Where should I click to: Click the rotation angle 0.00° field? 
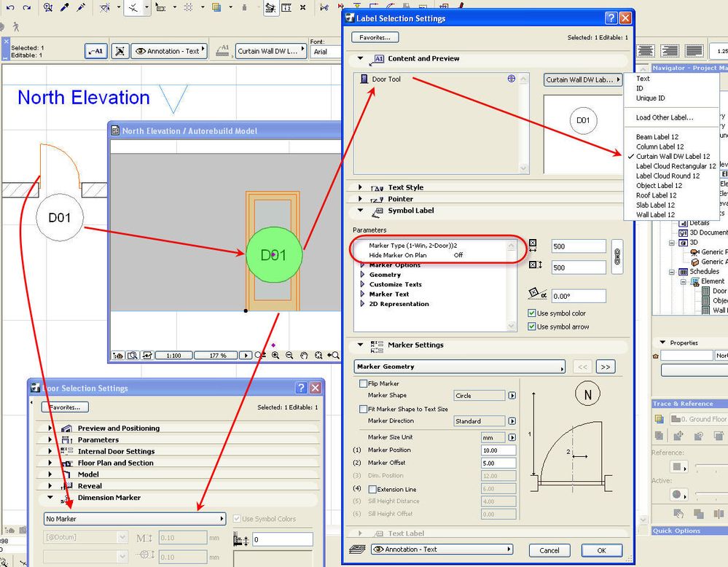click(x=579, y=296)
